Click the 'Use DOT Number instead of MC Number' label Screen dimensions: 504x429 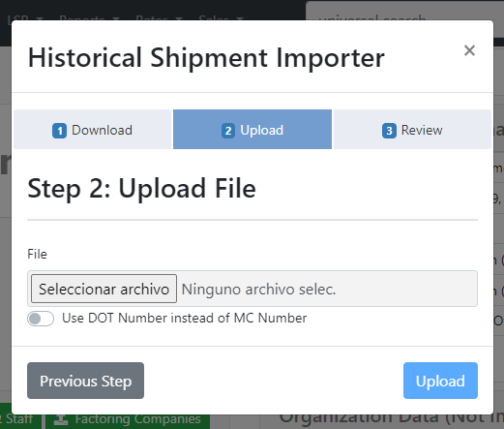[185, 319]
